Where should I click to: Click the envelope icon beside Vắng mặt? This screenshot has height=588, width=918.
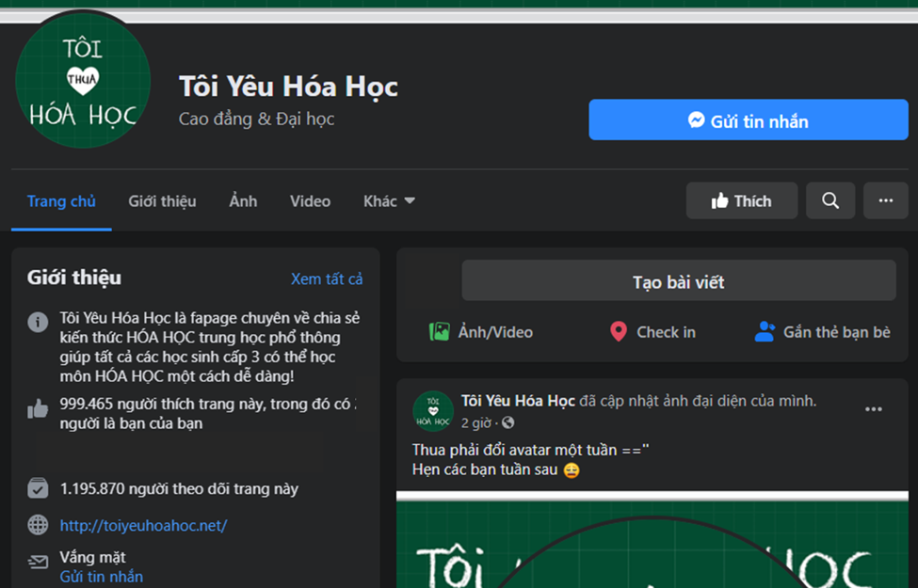38,560
